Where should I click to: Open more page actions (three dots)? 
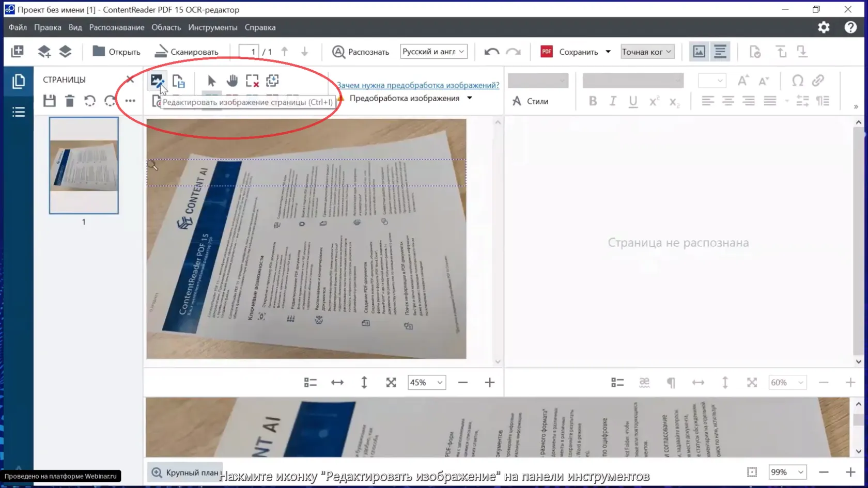130,101
